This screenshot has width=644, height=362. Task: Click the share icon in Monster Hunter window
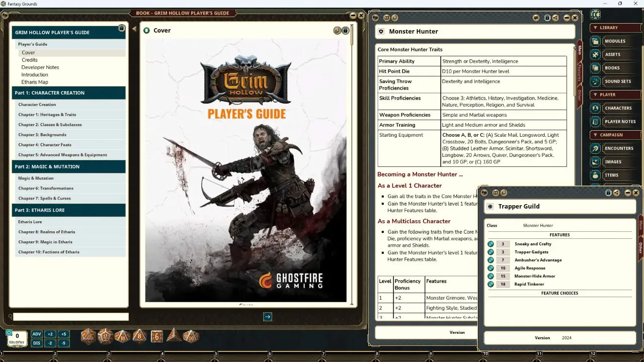(x=555, y=18)
